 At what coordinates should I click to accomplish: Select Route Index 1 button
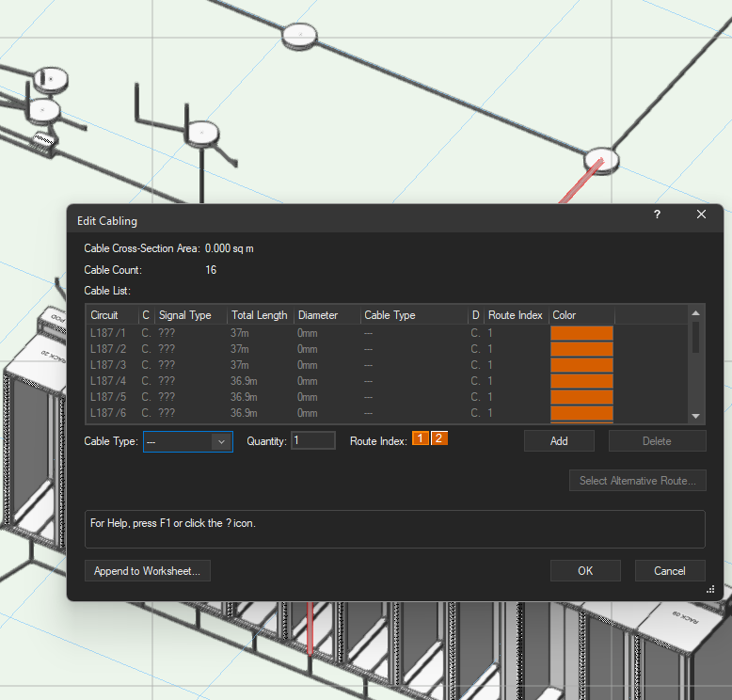pos(420,438)
